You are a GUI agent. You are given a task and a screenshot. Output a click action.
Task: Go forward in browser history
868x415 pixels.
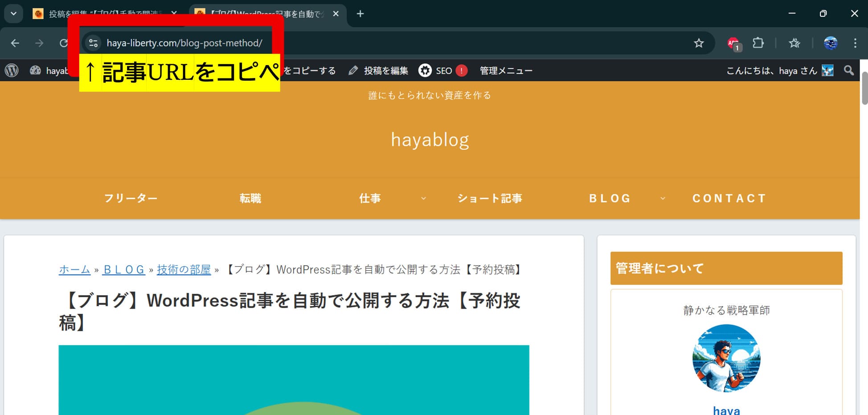[x=39, y=43]
